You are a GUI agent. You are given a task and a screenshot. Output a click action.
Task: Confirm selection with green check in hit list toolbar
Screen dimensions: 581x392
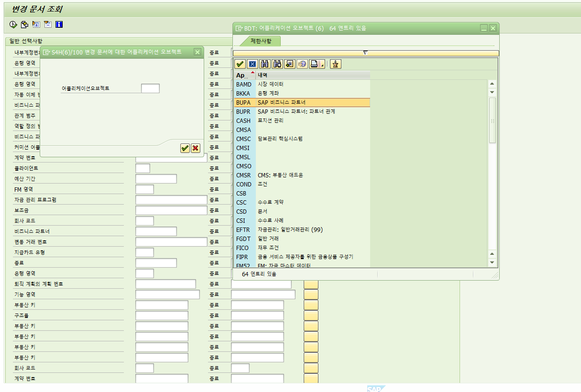click(x=240, y=64)
